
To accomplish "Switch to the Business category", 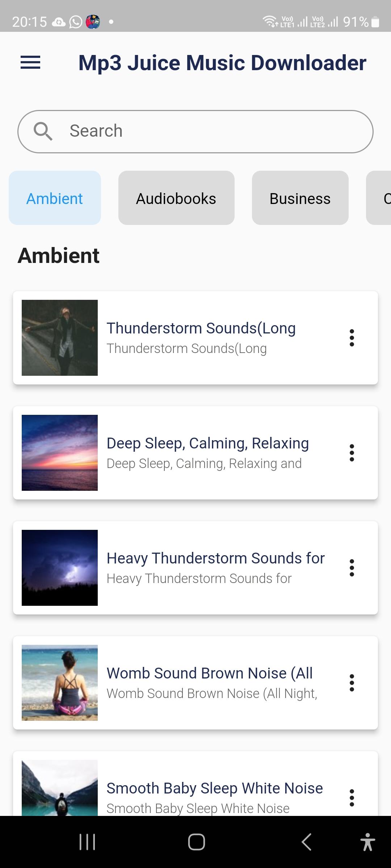I will pyautogui.click(x=300, y=198).
